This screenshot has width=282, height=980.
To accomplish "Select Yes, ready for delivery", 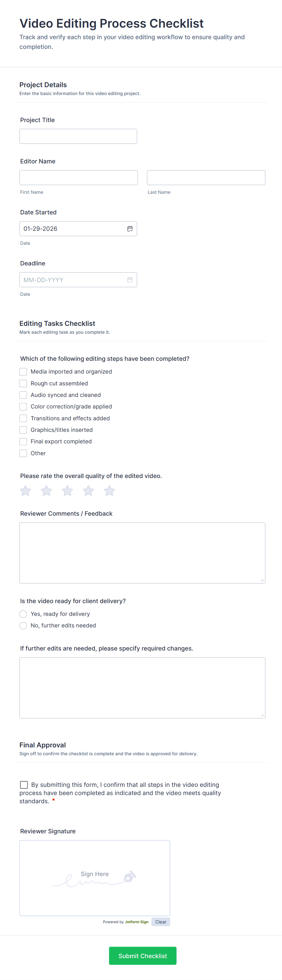I will point(23,614).
